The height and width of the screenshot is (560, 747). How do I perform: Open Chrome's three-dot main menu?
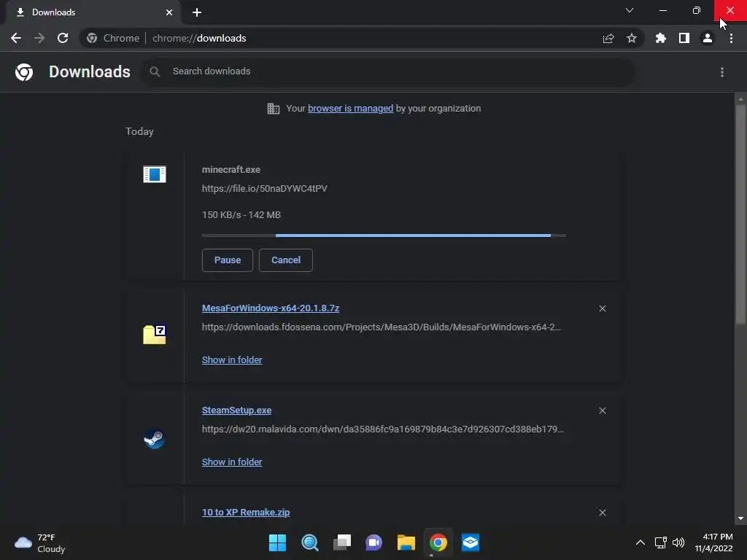point(731,38)
